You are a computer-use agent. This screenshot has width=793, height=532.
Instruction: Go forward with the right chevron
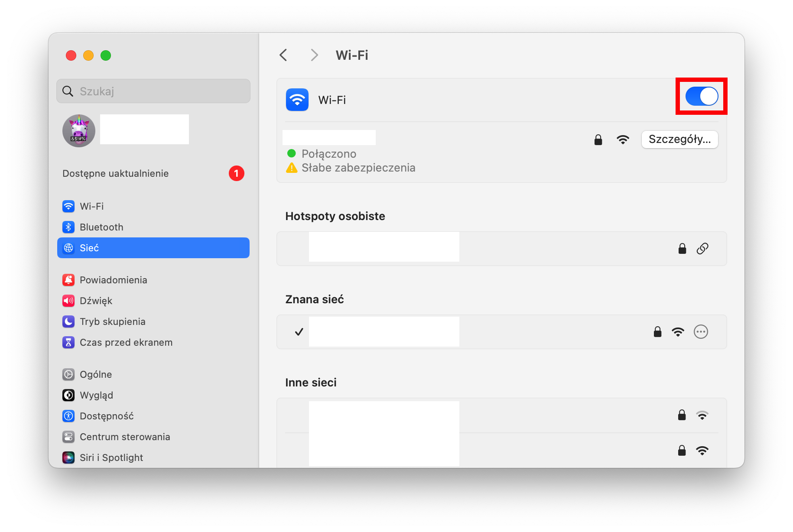pyautogui.click(x=314, y=55)
